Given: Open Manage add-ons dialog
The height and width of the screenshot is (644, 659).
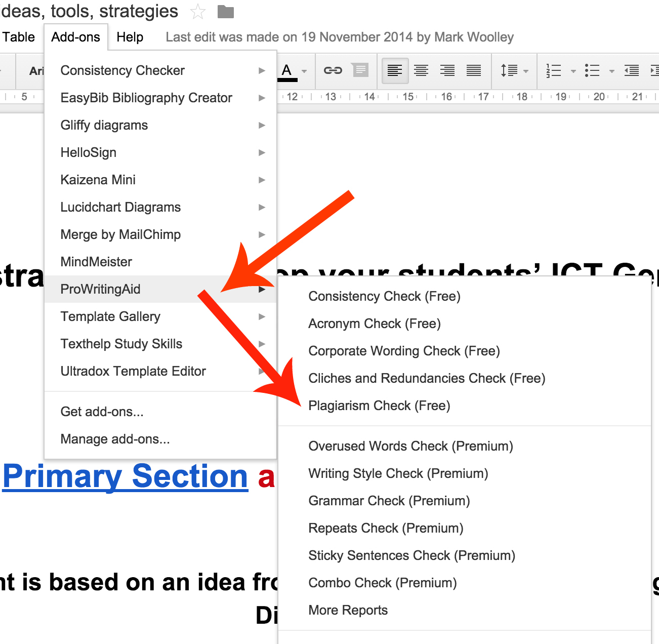Looking at the screenshot, I should (x=114, y=438).
